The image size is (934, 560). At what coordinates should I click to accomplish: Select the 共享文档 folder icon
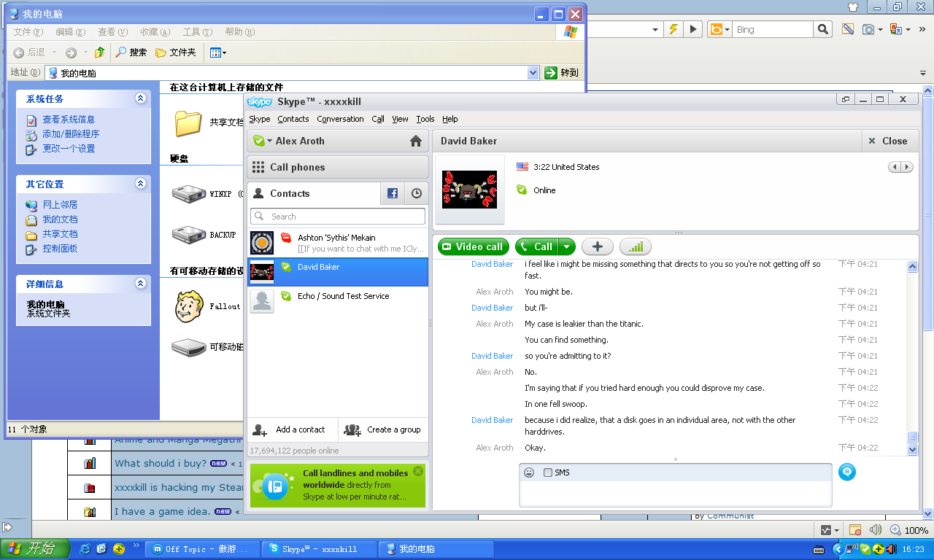(x=188, y=122)
